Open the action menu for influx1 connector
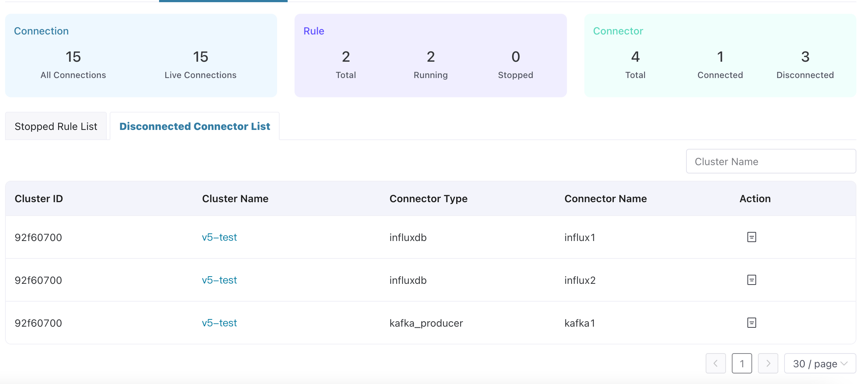Screen dimensions: 868x384 752,237
